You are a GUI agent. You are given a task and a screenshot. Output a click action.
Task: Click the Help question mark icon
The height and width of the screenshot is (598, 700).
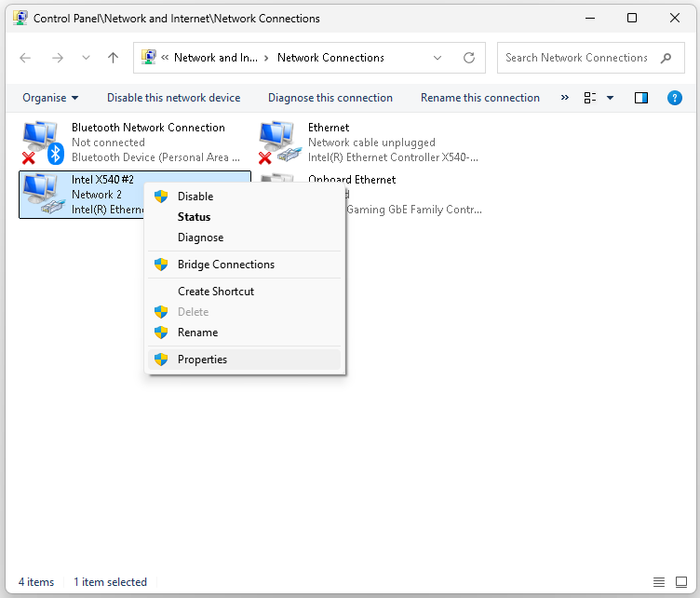(675, 98)
